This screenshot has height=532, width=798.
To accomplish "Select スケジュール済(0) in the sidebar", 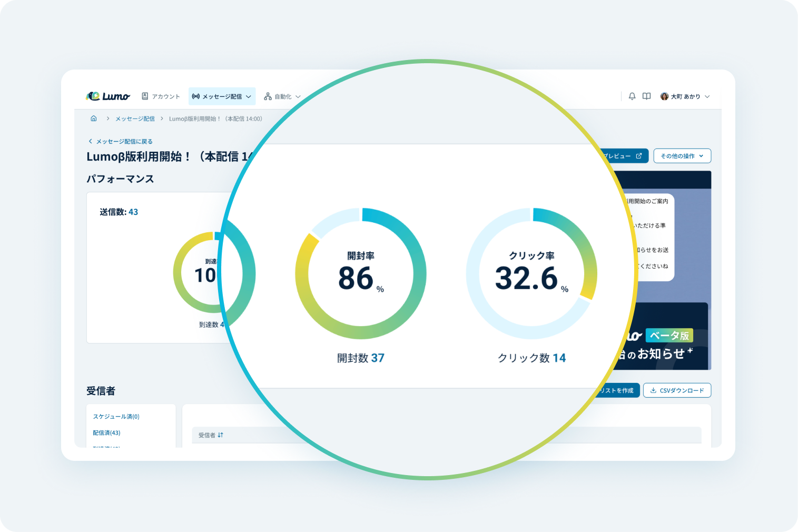I will tap(115, 416).
